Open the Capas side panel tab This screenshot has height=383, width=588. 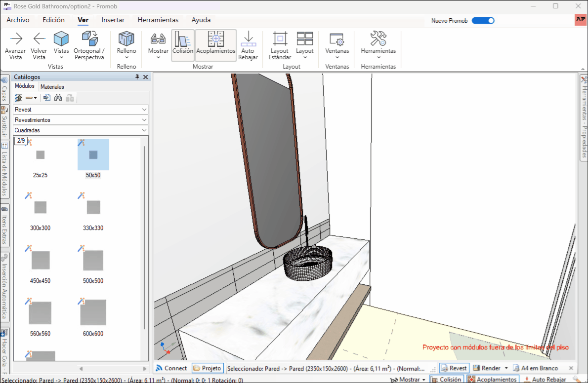(x=4, y=89)
